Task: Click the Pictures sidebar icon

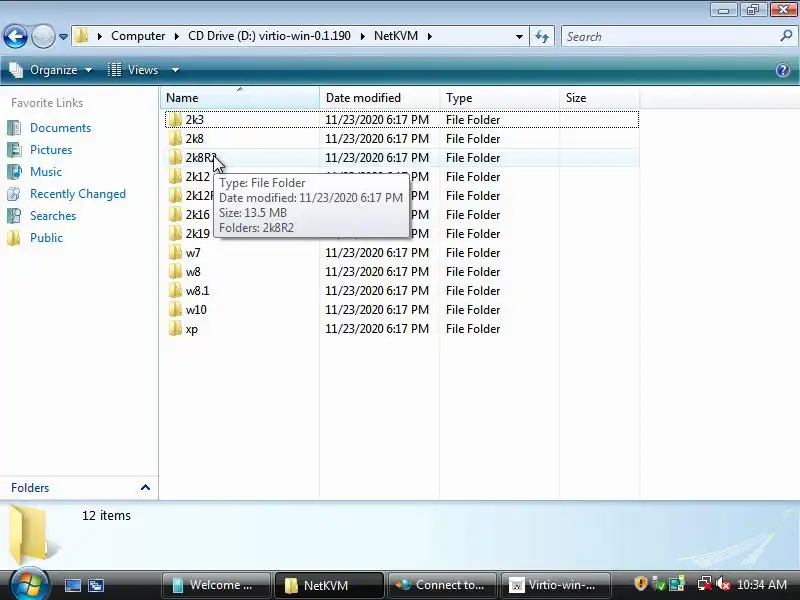Action: 14,150
